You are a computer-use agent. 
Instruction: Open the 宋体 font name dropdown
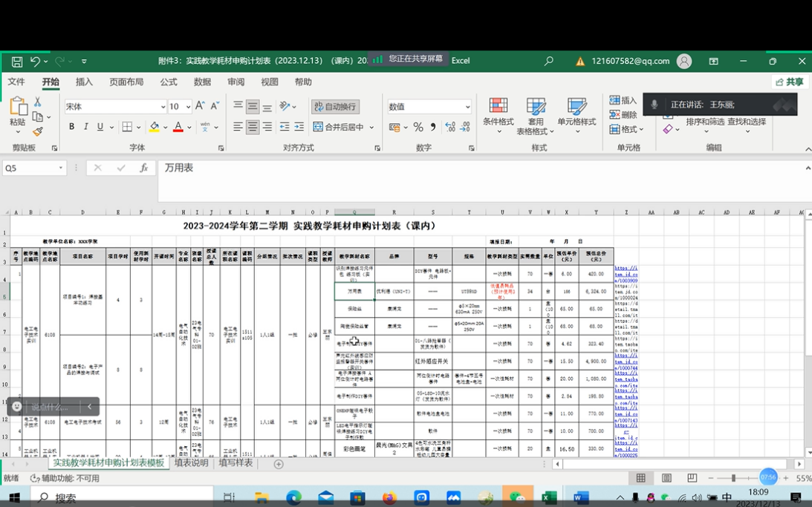coord(163,107)
